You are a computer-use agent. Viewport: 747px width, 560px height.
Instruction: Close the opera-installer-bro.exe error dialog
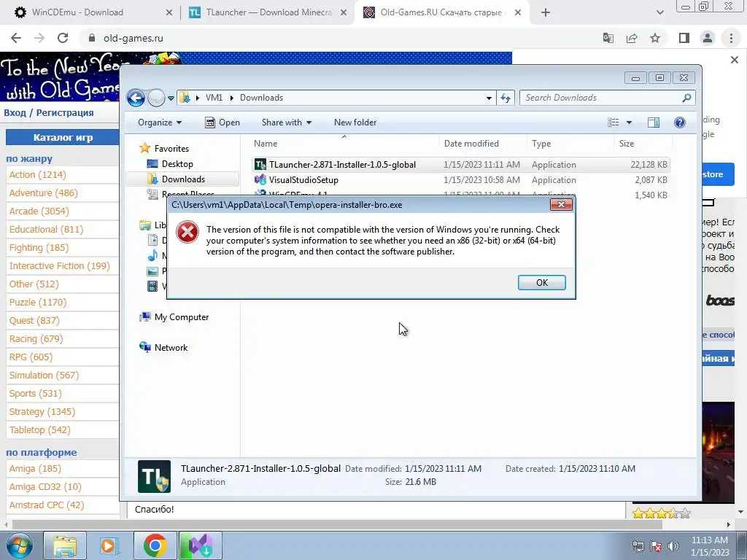(x=561, y=204)
